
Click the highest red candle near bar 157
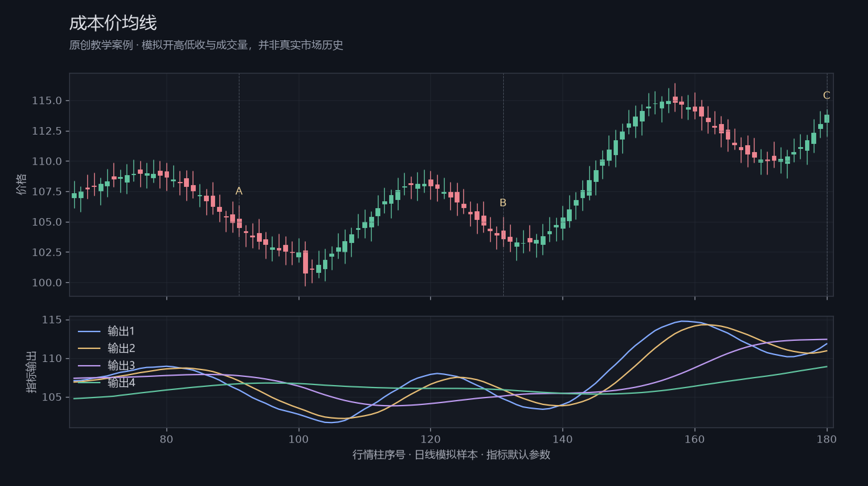pos(675,100)
